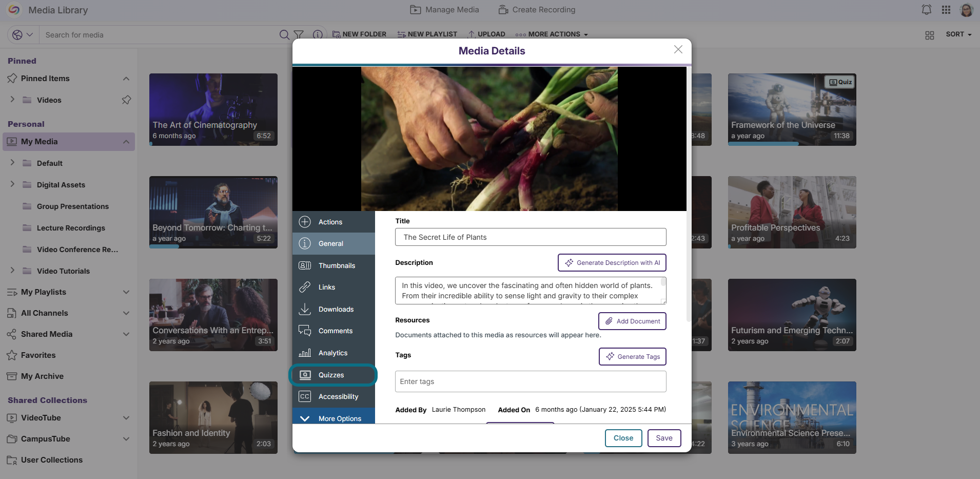Click the Generate Tags button

pyautogui.click(x=633, y=357)
